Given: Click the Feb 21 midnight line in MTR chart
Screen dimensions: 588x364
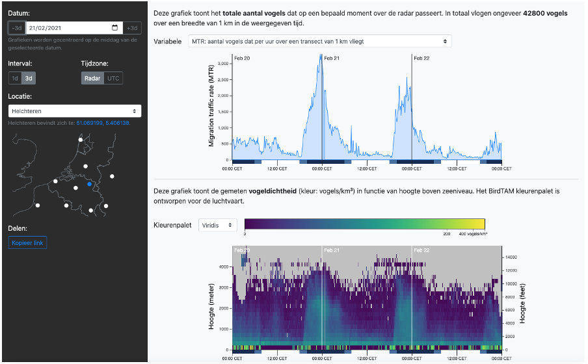Looking at the screenshot, I should click(322, 107).
